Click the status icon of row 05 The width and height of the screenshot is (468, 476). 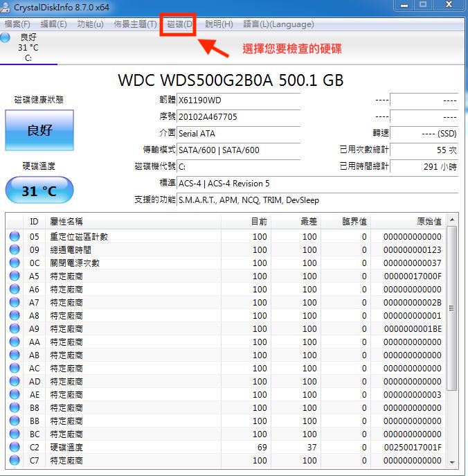point(15,236)
